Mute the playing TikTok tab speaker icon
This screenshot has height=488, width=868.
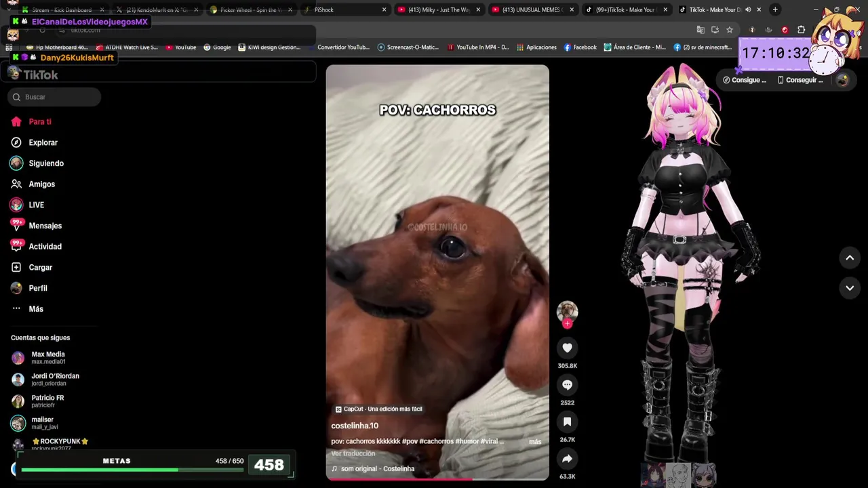click(748, 9)
